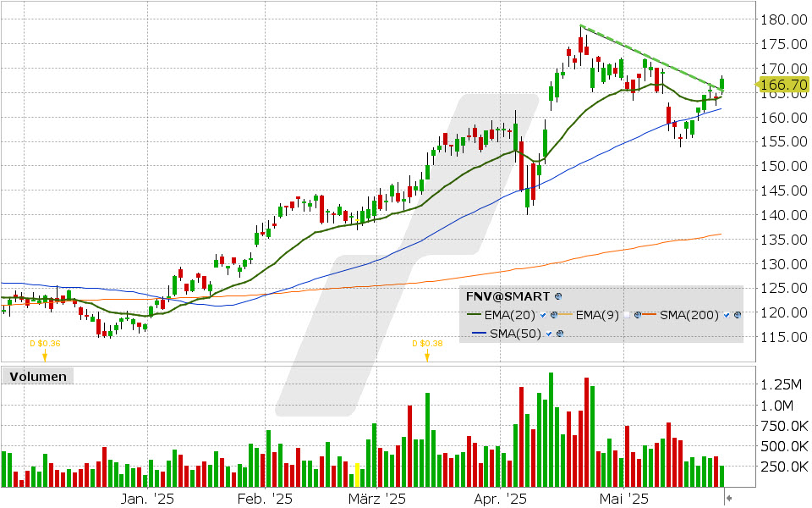
Task: Click the EMA(9) legend label
Action: pos(598,315)
